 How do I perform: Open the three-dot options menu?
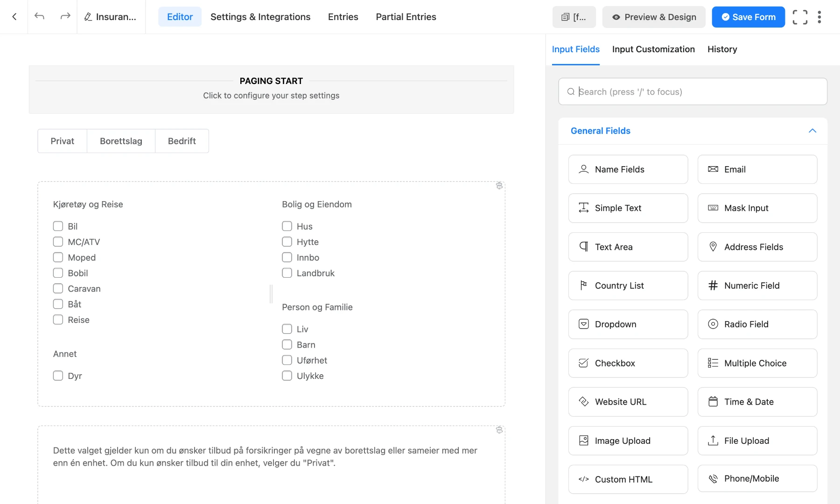pyautogui.click(x=820, y=17)
